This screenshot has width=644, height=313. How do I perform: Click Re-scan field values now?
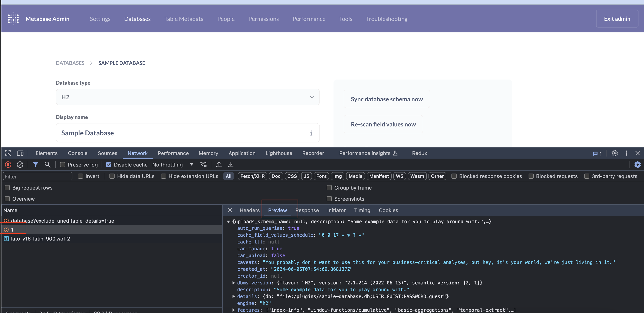click(383, 124)
